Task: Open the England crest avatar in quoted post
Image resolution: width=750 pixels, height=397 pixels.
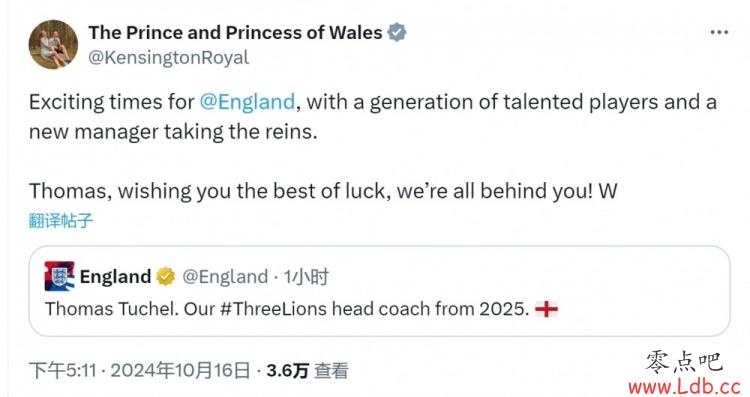Action: tap(59, 276)
